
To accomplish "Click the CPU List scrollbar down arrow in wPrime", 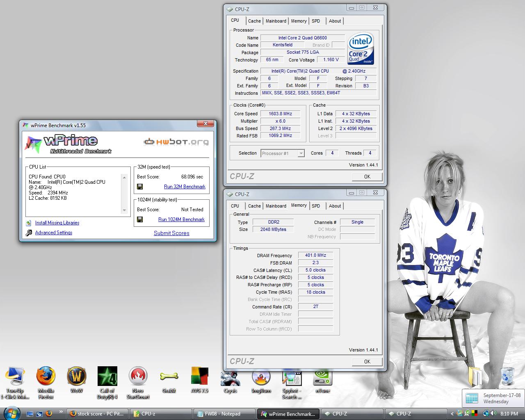I will (124, 210).
